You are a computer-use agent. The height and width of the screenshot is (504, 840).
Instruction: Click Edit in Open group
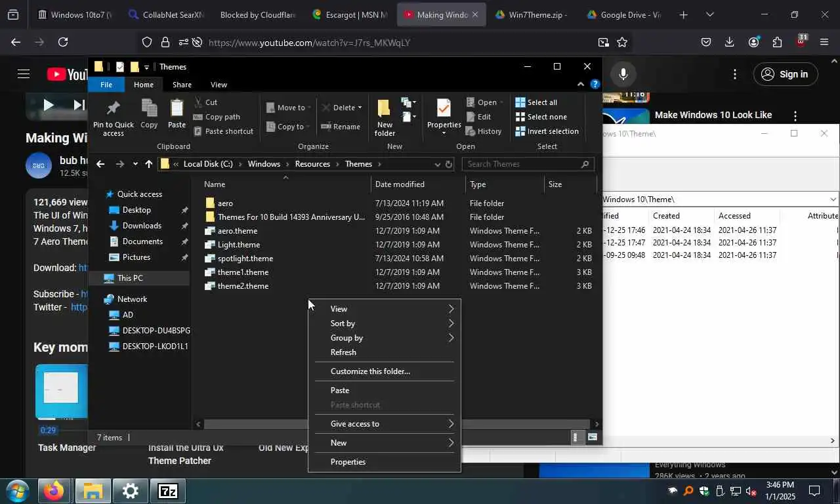click(478, 117)
